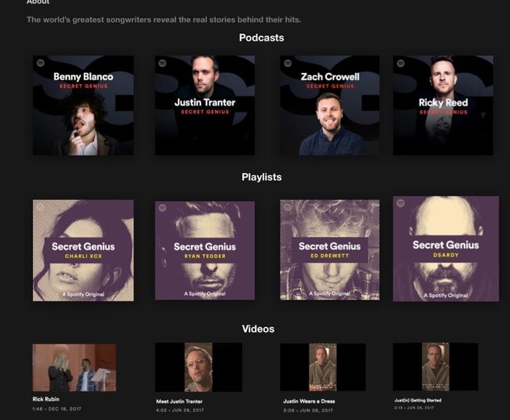The height and width of the screenshot is (420, 510).
Task: Click the Spotify logo on Ryan Tedder playlist
Action: tap(162, 208)
